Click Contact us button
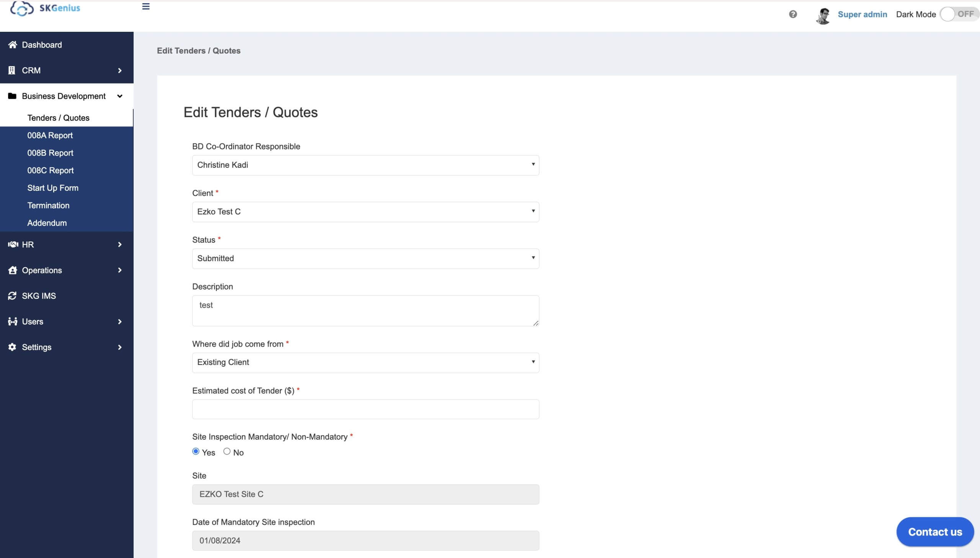 [935, 532]
